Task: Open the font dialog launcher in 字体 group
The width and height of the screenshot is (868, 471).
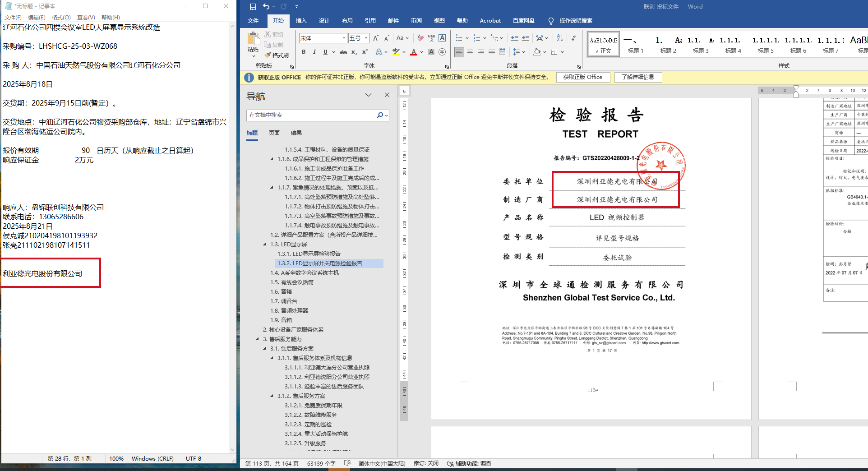Action: pyautogui.click(x=447, y=66)
